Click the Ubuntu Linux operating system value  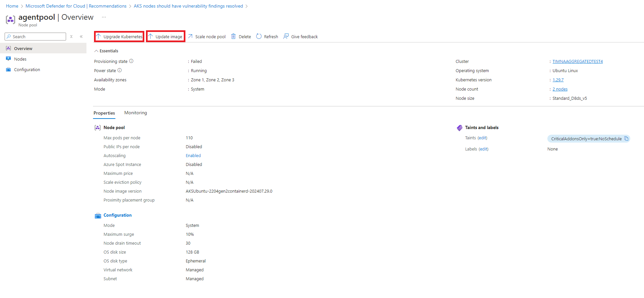point(565,71)
